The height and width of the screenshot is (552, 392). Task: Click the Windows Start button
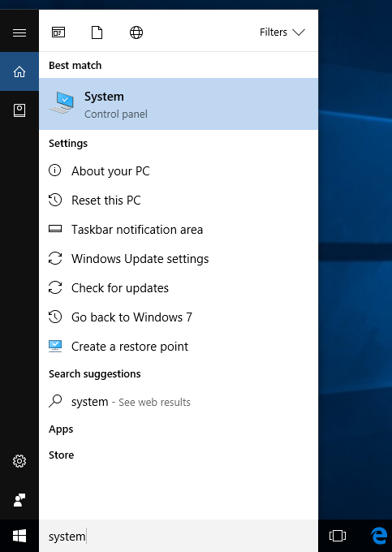(19, 536)
